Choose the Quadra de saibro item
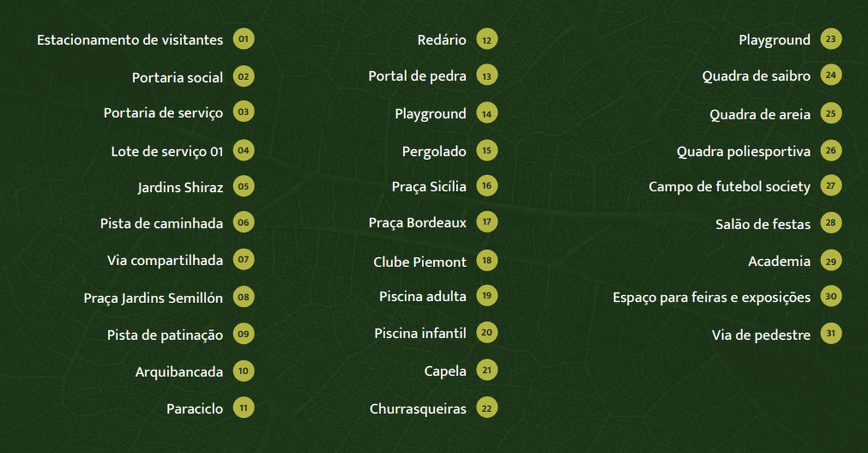Image resolution: width=868 pixels, height=453 pixels. [756, 76]
